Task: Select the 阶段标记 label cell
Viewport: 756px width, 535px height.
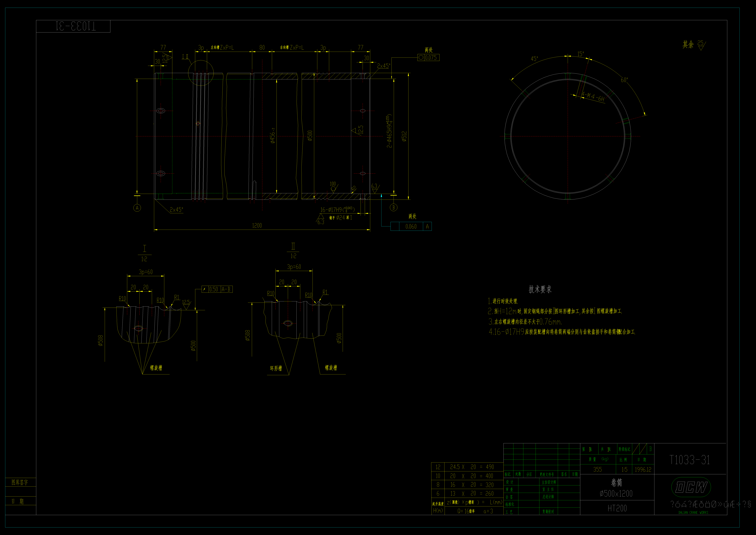Action: point(625,449)
